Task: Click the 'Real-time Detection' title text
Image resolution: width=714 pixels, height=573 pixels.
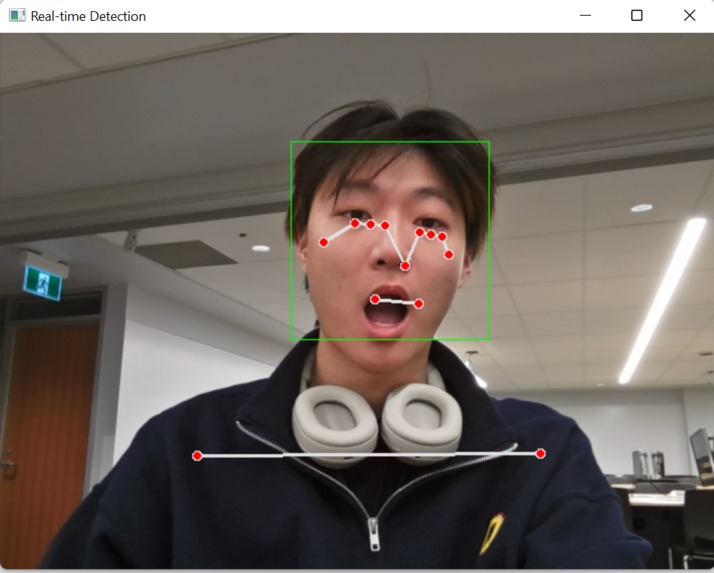Action: point(88,16)
